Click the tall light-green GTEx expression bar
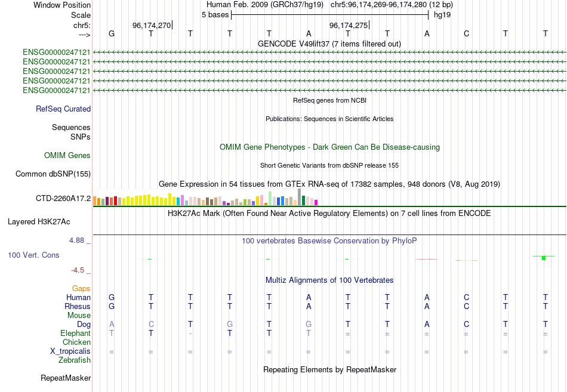Image resolution: width=567 pixels, height=392 pixels. click(x=270, y=199)
